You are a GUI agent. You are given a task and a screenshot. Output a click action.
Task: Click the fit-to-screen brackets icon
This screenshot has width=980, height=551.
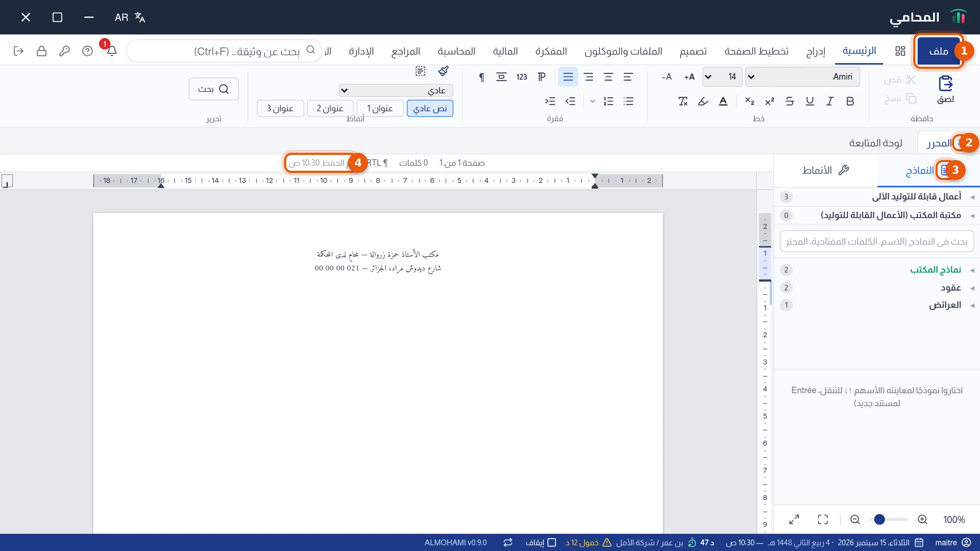(x=823, y=519)
